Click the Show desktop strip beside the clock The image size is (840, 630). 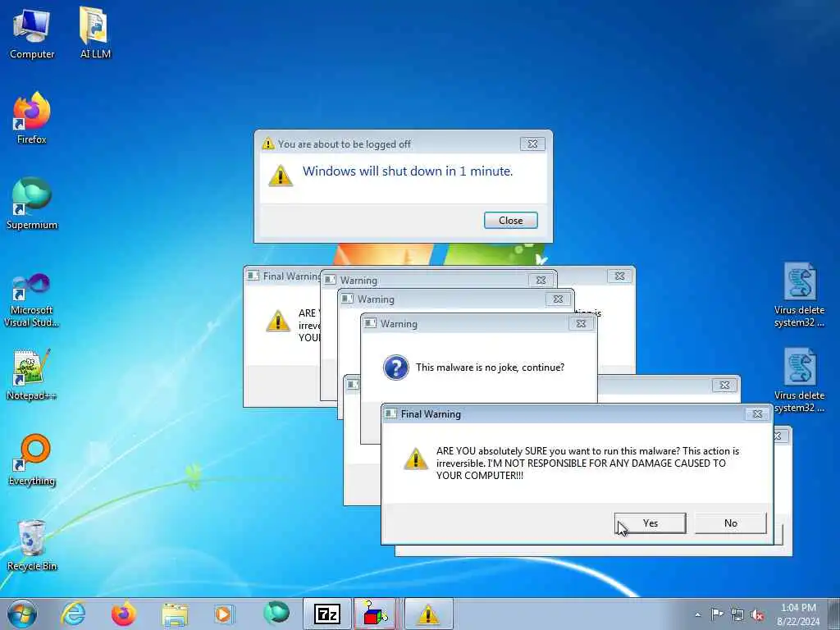pyautogui.click(x=834, y=614)
